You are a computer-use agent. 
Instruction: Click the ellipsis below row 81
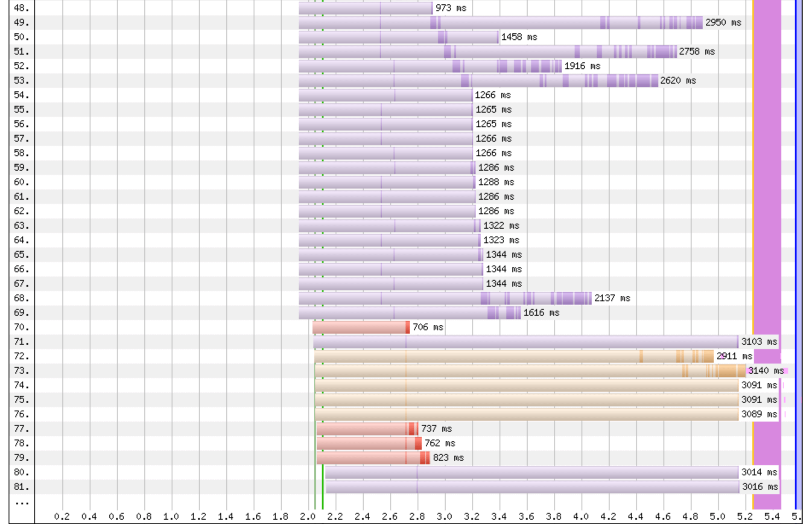(21, 503)
